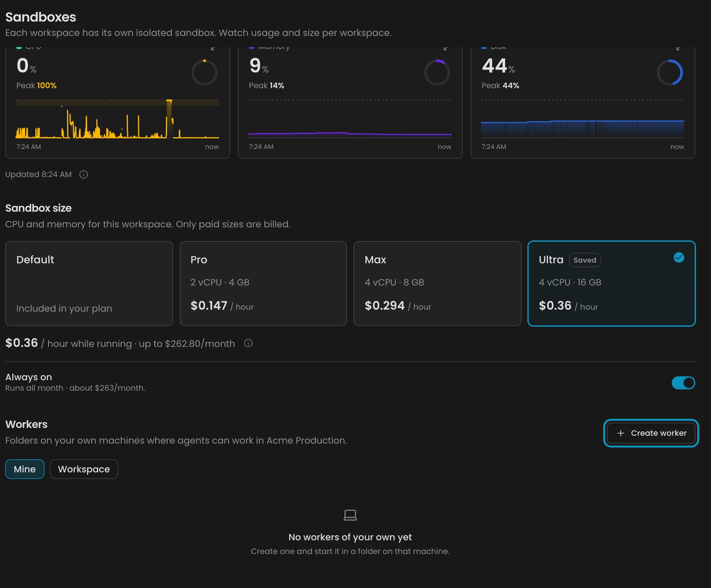This screenshot has width=711, height=588.
Task: Open info icon next to Updated 8:24 AM
Action: tap(84, 174)
